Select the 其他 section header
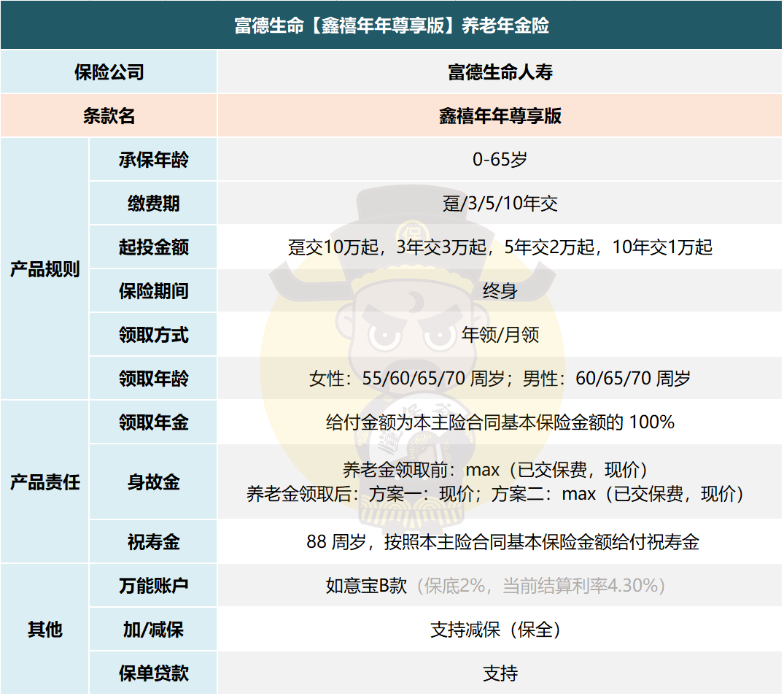This screenshot has height=696, width=784. click(x=45, y=629)
